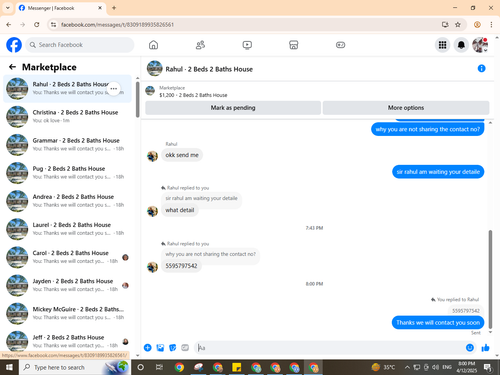Choose a sticker from the composer
The height and width of the screenshot is (375, 500).
[x=173, y=348]
